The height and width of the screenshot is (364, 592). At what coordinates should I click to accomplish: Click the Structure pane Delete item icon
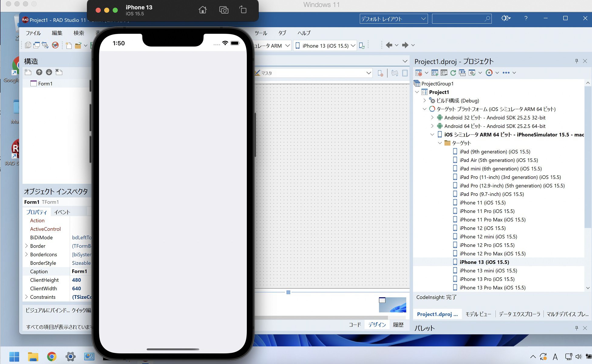click(59, 72)
